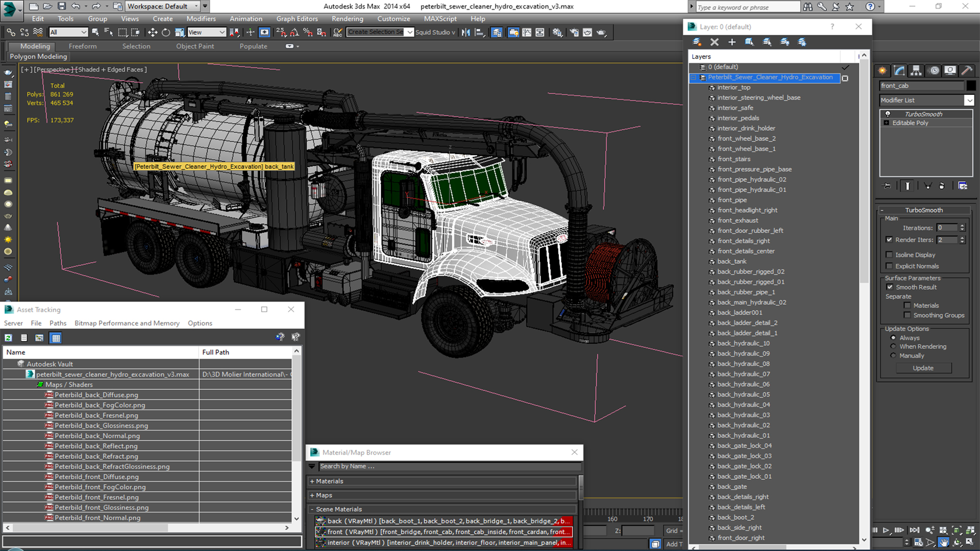This screenshot has height=551, width=980.
Task: Open the Rendering menu
Action: pyautogui.click(x=347, y=19)
